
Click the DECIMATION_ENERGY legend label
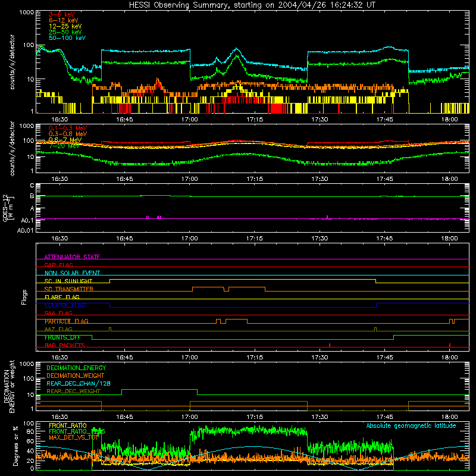click(x=76, y=368)
